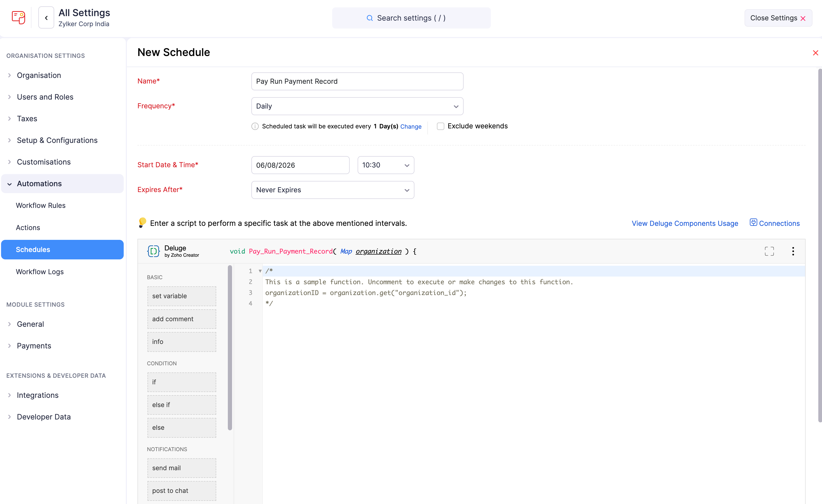The width and height of the screenshot is (822, 504).
Task: Select the else block
Action: tap(182, 427)
